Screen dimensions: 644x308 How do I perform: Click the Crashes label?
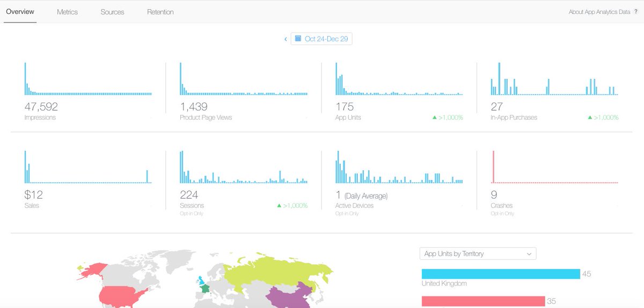tap(501, 206)
